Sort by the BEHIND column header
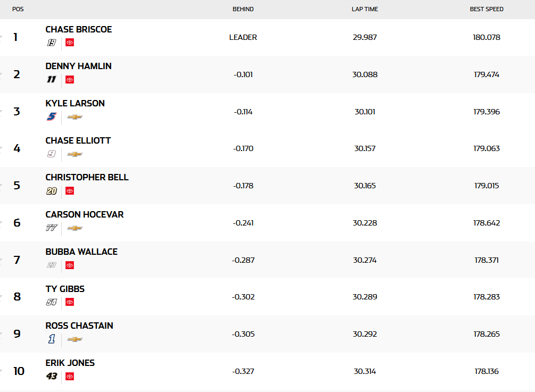The height and width of the screenshot is (392, 535). 243,9
